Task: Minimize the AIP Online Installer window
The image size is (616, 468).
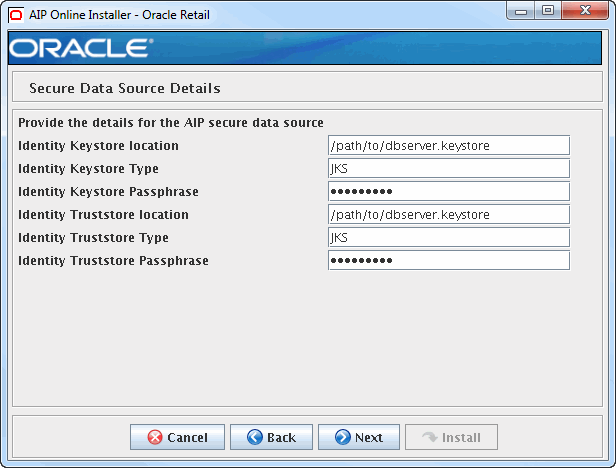Action: (521, 11)
